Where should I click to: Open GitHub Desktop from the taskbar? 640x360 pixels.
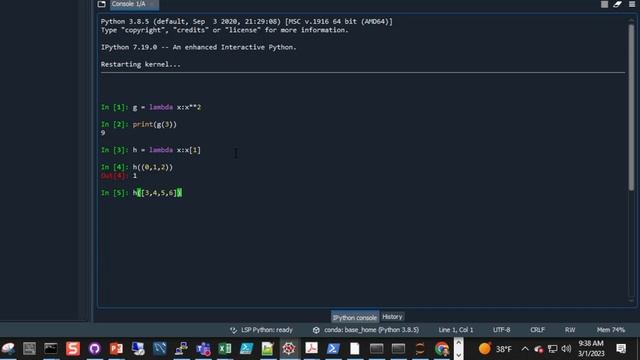94,349
